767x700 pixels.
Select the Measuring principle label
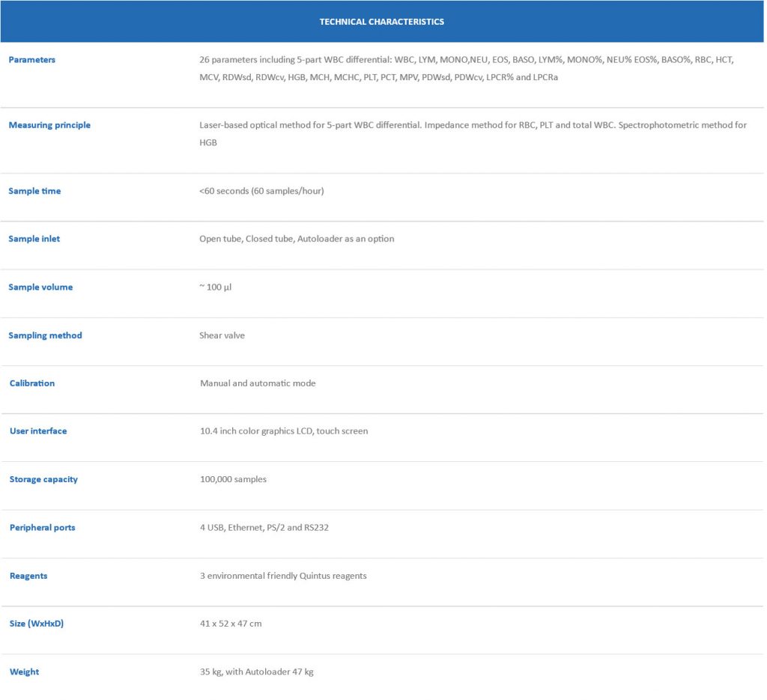[49, 125]
